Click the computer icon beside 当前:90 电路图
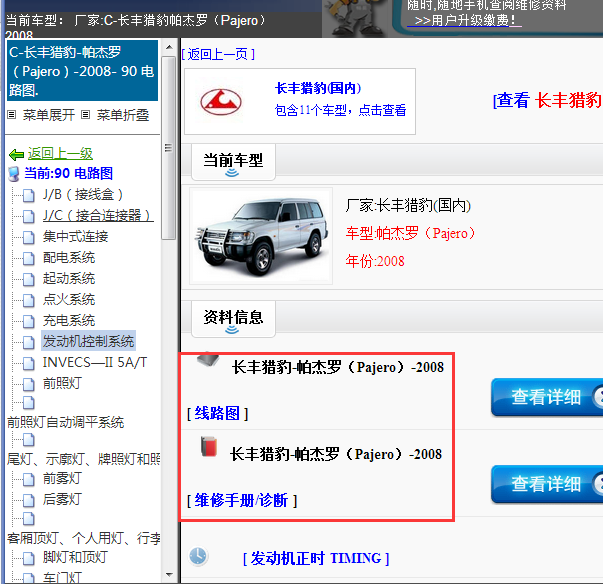603x584 pixels. (14, 174)
